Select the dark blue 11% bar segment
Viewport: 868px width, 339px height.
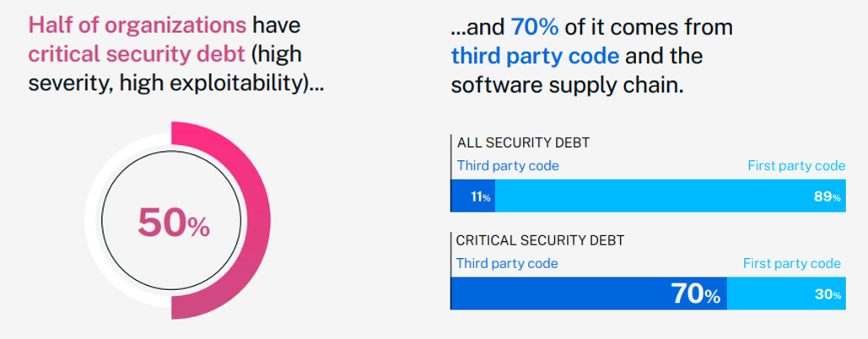[473, 196]
